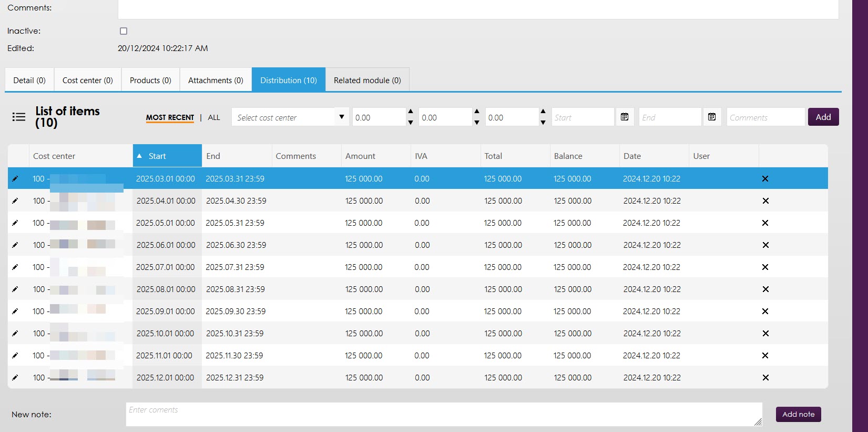The height and width of the screenshot is (432, 868).
Task: Sort by the End column header
Action: pyautogui.click(x=237, y=156)
